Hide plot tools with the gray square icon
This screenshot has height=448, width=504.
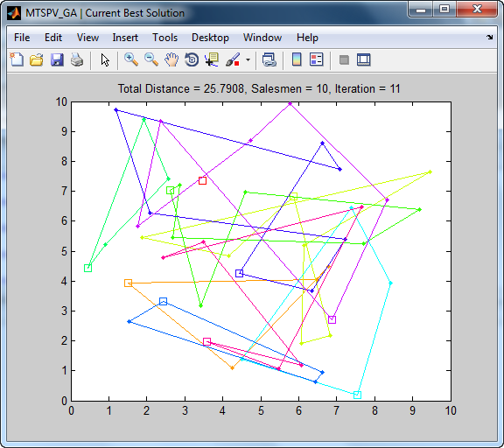coord(344,59)
